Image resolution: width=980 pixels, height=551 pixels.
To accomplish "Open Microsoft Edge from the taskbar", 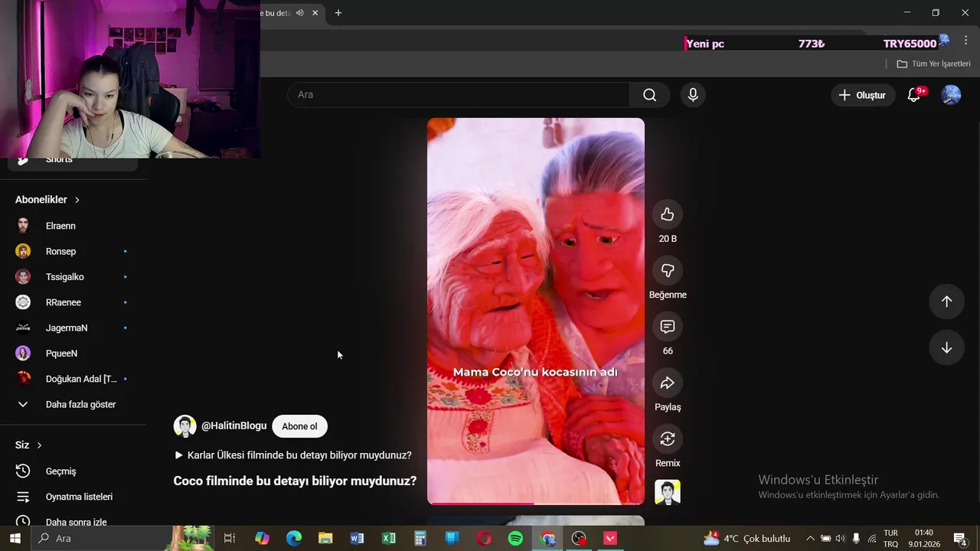I will coord(294,538).
